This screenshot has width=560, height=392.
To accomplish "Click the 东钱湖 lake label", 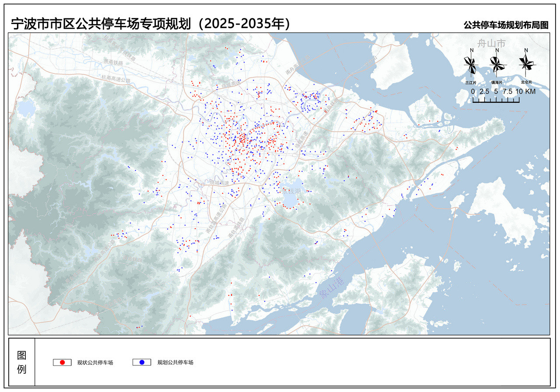I will click(x=291, y=191).
